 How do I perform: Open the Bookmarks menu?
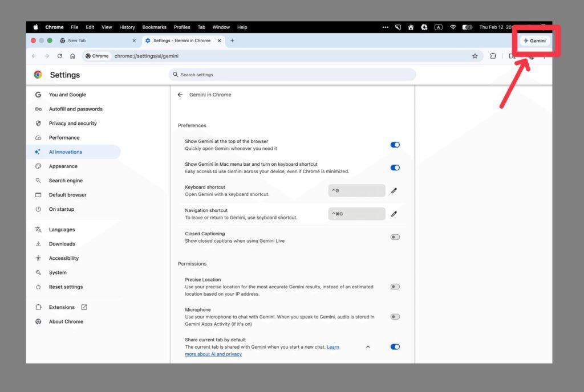[154, 27]
